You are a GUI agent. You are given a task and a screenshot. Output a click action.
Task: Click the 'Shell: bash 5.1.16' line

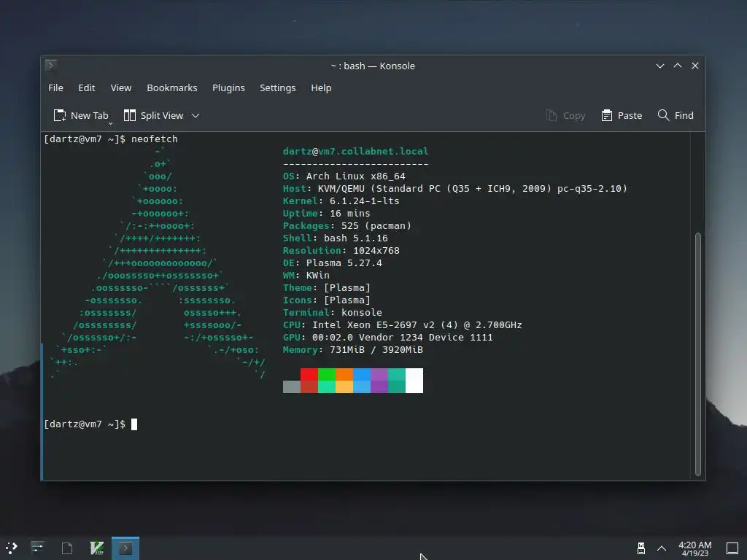336,238
